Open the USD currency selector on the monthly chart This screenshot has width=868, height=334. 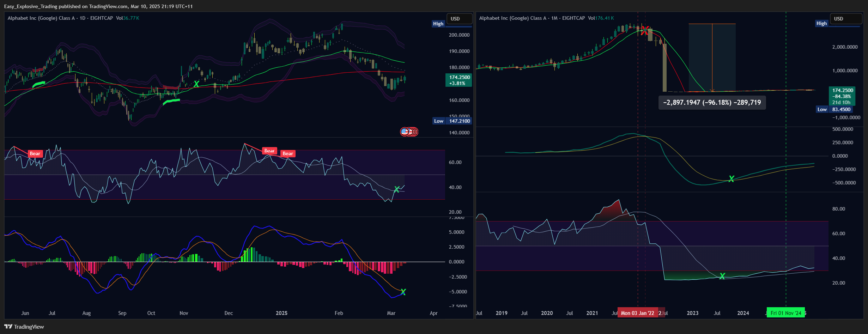click(x=846, y=19)
